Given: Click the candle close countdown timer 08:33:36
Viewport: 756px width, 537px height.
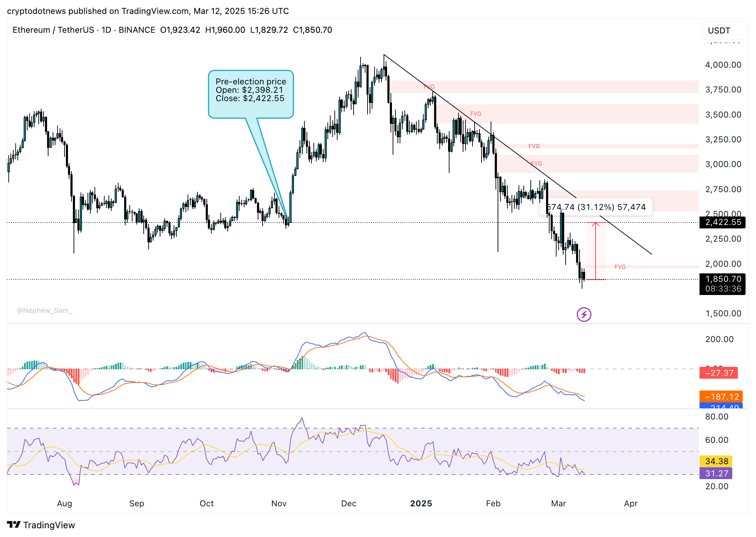Looking at the screenshot, I should (723, 288).
